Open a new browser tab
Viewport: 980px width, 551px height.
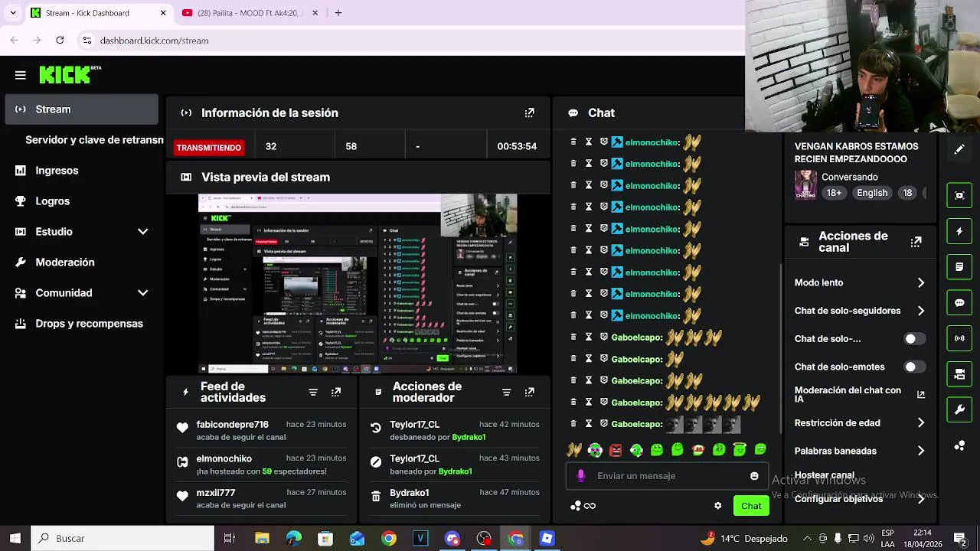(x=338, y=13)
